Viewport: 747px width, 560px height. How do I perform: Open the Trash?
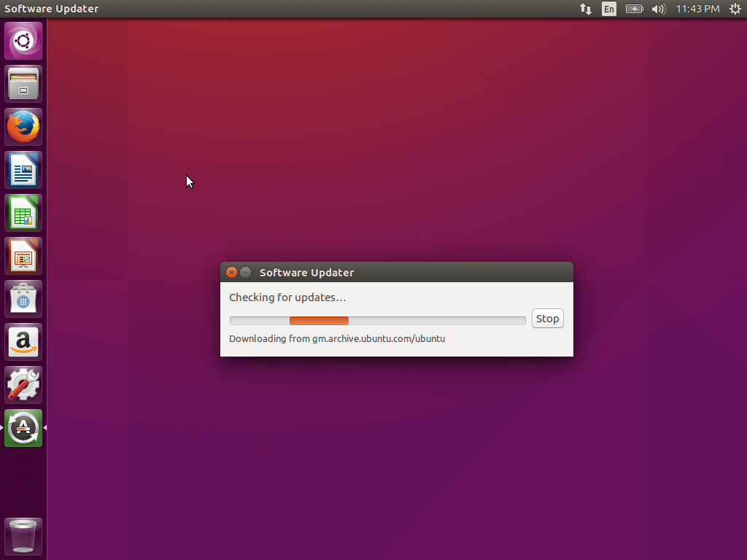click(x=23, y=536)
